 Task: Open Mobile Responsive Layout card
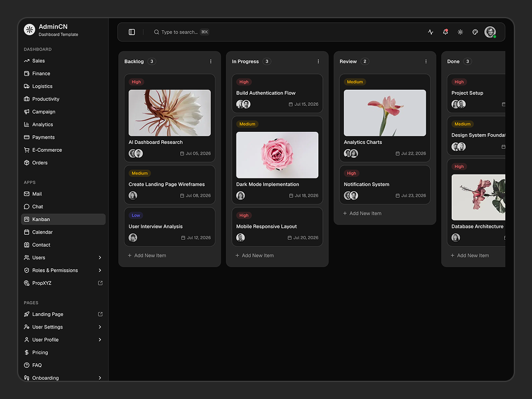click(277, 227)
